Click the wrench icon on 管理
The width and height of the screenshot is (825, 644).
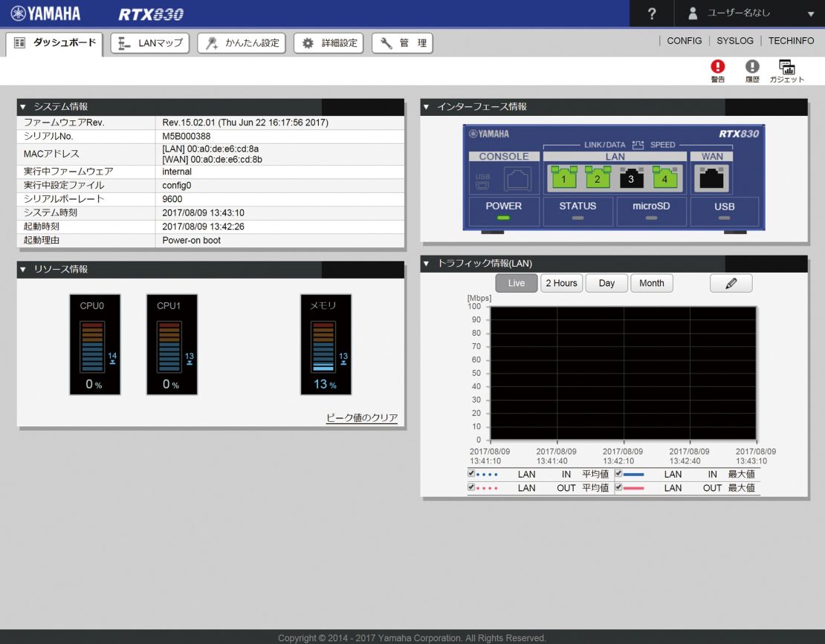click(386, 42)
